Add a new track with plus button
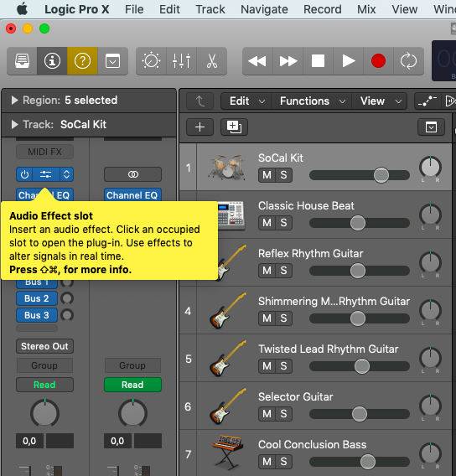The image size is (456, 476). click(x=199, y=127)
